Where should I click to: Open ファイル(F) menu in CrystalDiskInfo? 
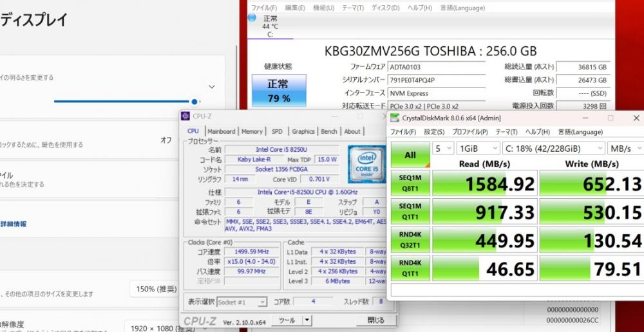(263, 8)
